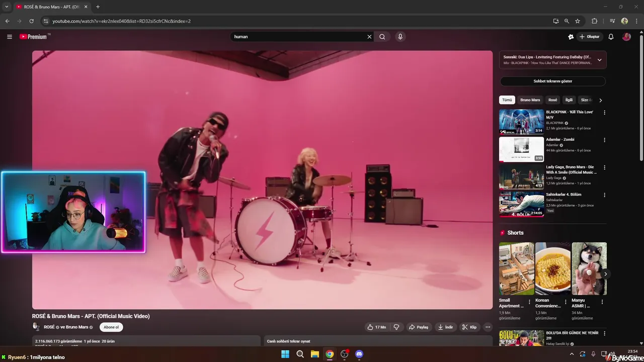Open the YouTube hamburger guide menu
The width and height of the screenshot is (644, 362).
point(10,37)
